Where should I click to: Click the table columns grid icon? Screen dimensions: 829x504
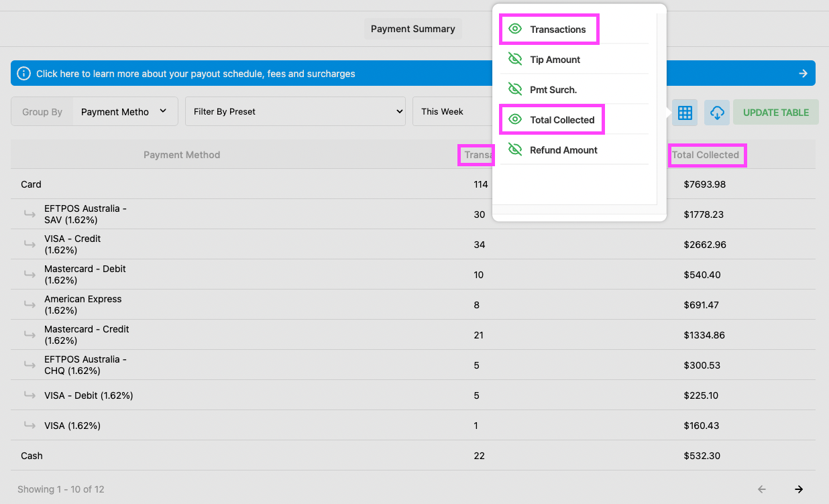pyautogui.click(x=685, y=113)
